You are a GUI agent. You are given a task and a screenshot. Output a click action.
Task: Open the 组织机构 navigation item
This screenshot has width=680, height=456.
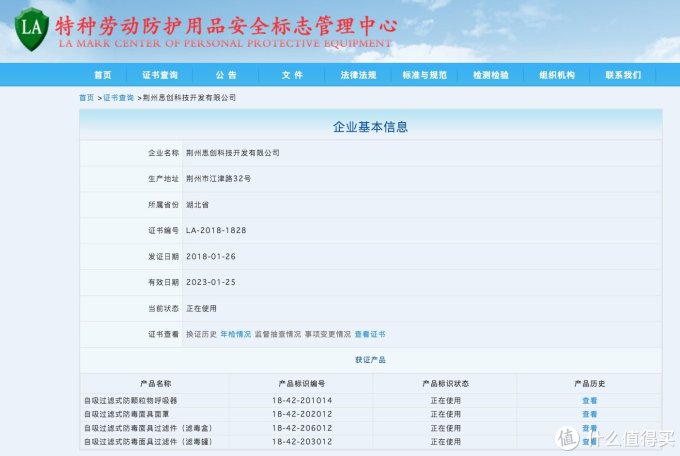557,75
